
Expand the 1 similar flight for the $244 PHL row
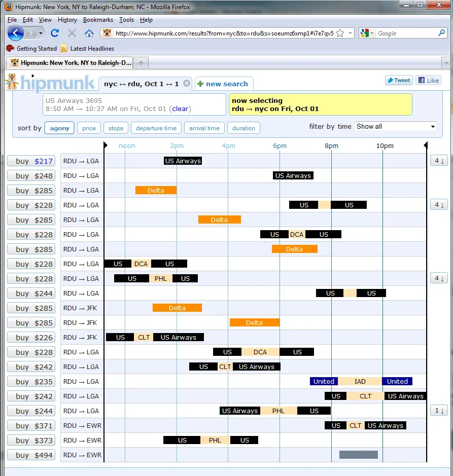(439, 411)
